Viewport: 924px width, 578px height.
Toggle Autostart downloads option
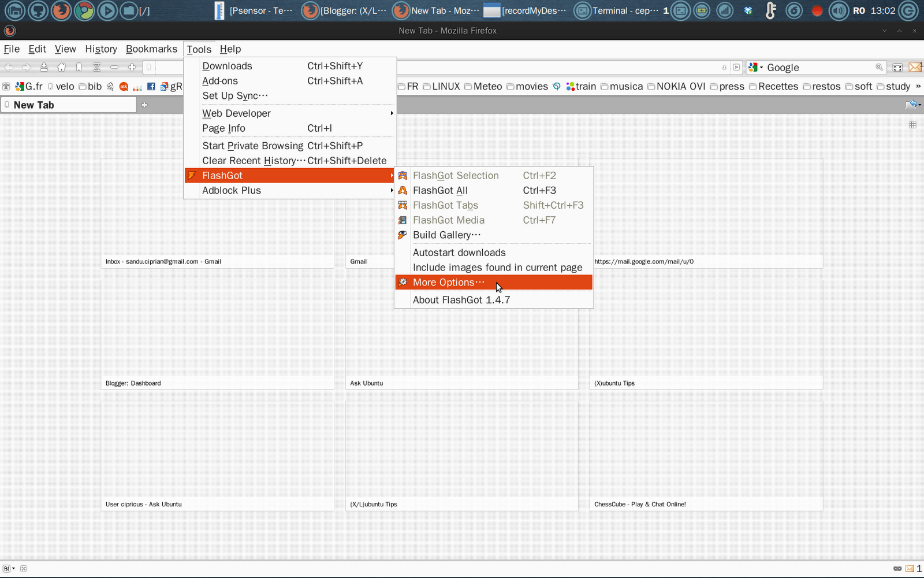coord(494,253)
